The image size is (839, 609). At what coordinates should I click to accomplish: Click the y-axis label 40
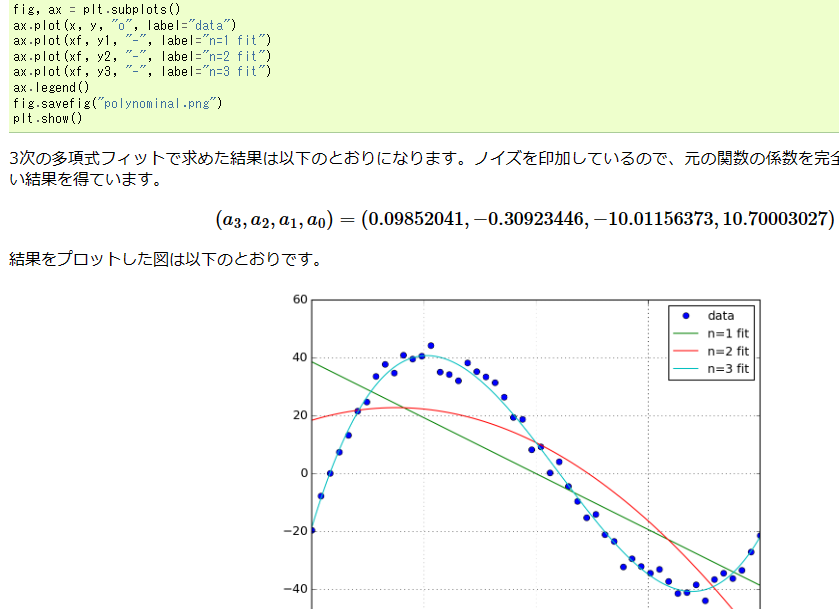coord(300,357)
